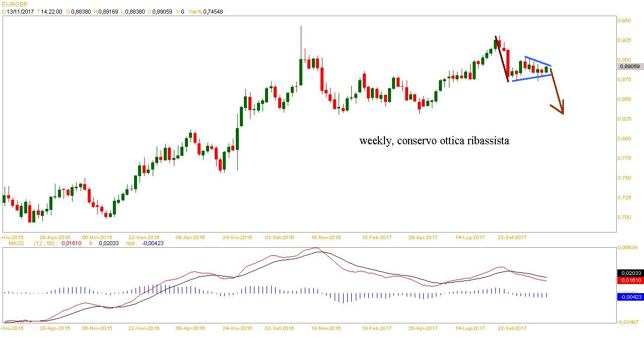Click the black 0,02033 MACD axis tag

point(629,273)
